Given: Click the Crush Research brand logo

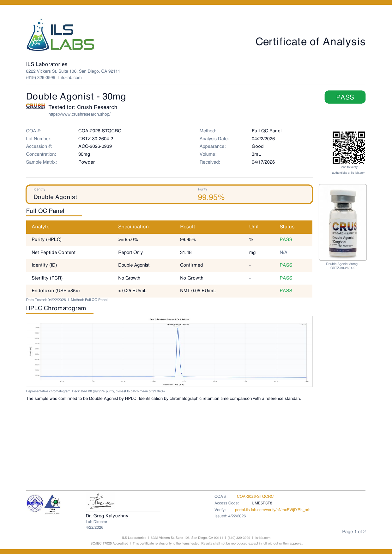Looking at the screenshot, I should 35,106.
